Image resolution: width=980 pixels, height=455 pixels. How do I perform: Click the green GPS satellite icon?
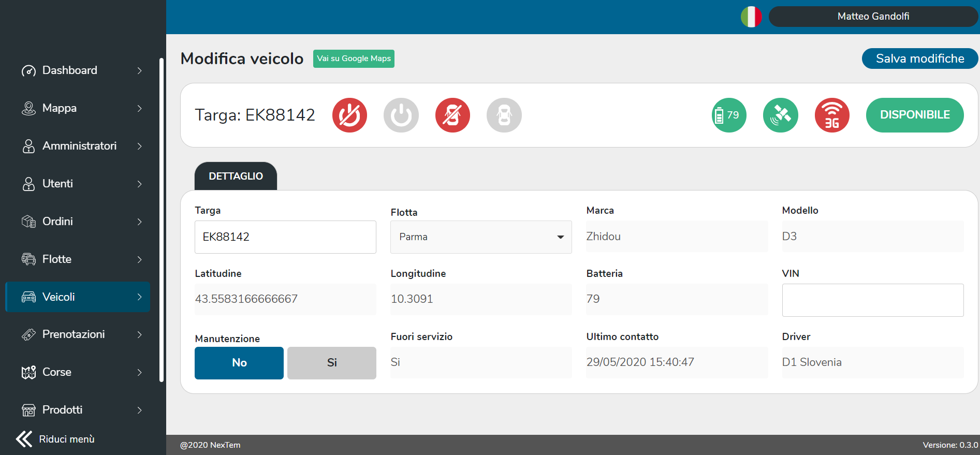[x=780, y=115]
